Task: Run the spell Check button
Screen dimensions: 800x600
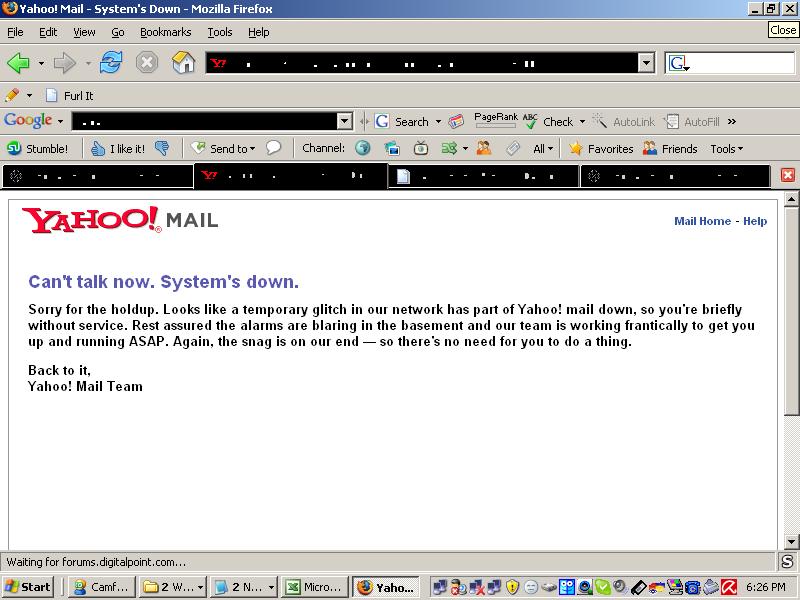Action: point(549,121)
